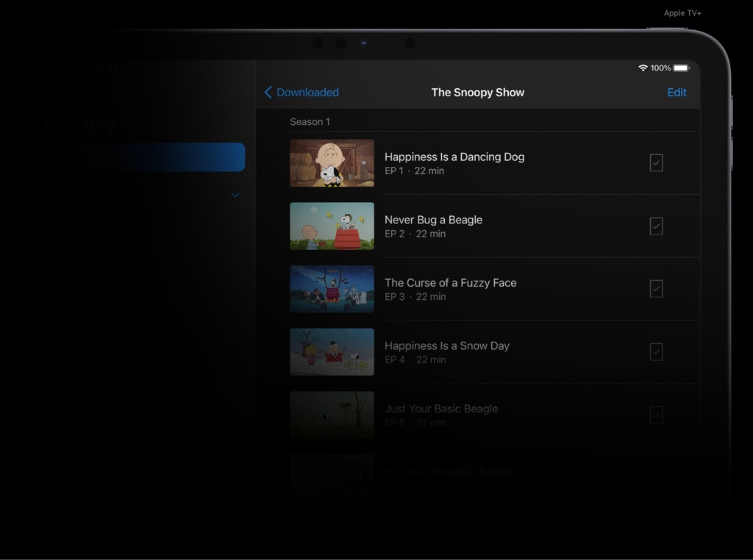Select episode title Happiness Is a Dancing Dog
The width and height of the screenshot is (753, 560).
(x=454, y=157)
